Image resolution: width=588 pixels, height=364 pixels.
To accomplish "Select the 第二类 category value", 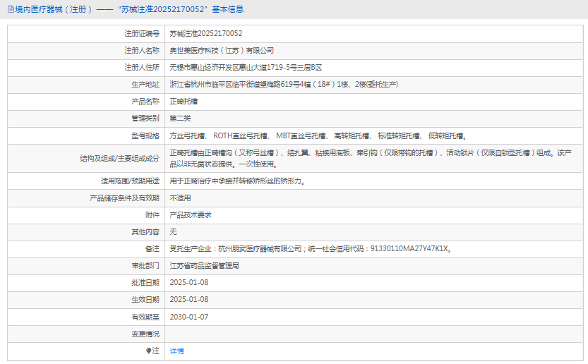I will pyautogui.click(x=180, y=119).
